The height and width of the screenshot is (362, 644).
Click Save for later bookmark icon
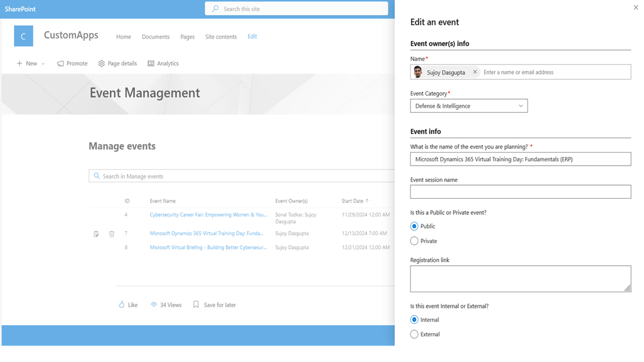[x=196, y=305]
